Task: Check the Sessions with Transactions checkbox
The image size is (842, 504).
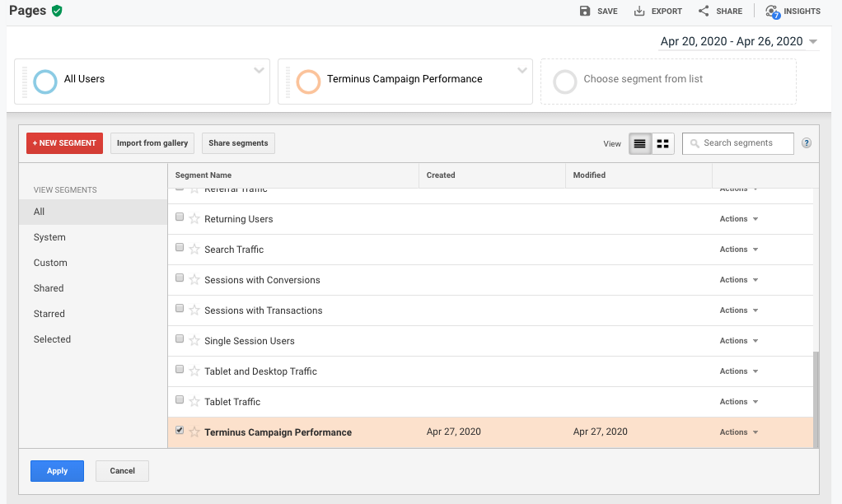Action: tap(180, 308)
